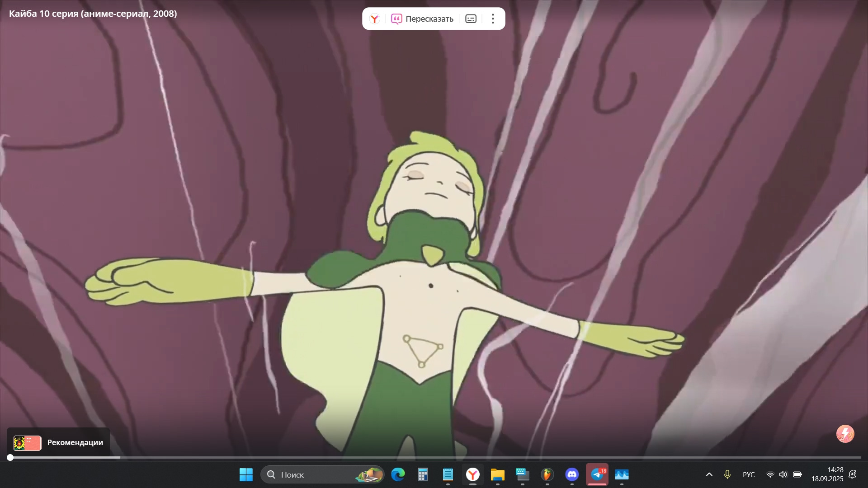868x488 pixels.
Task: Toggle subtitles with the captions icon
Action: [471, 19]
